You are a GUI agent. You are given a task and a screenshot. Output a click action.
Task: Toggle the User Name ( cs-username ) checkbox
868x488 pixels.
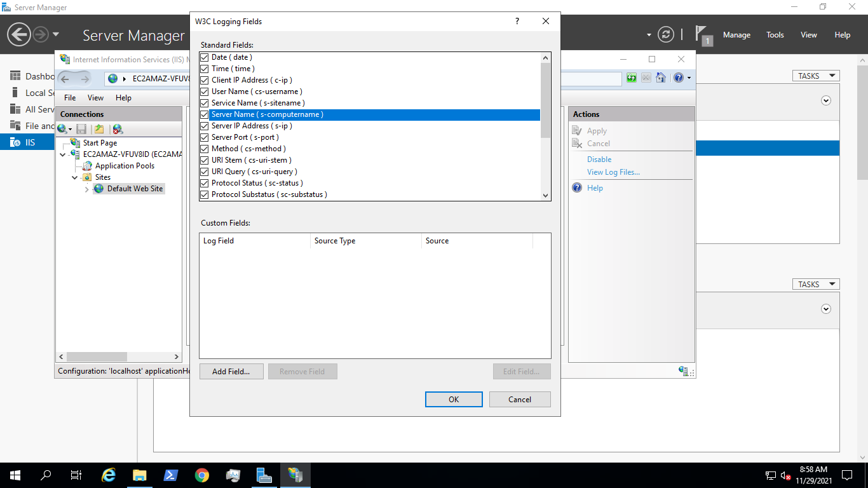coord(205,91)
